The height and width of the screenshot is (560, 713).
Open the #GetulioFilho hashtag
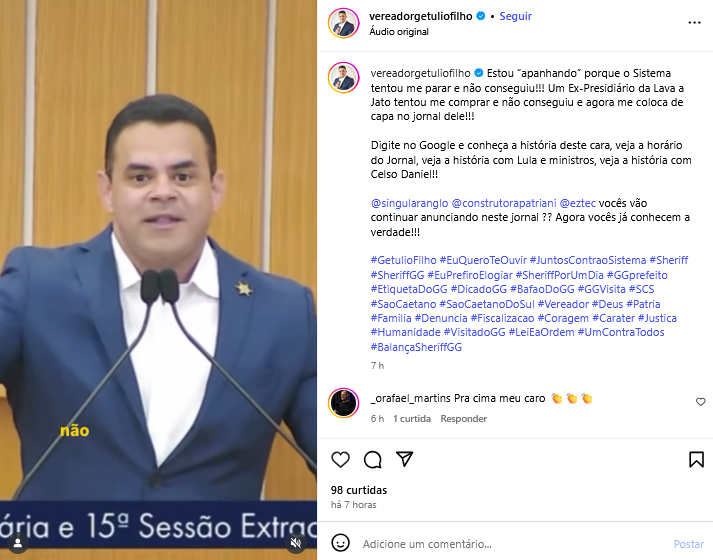[403, 260]
